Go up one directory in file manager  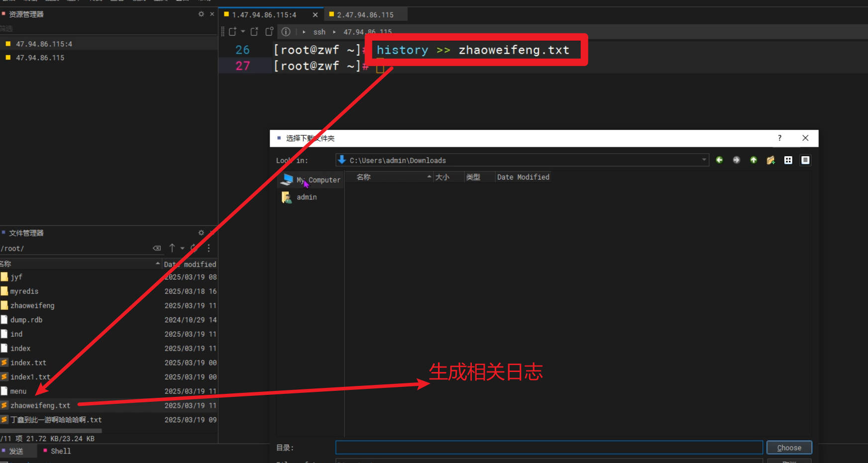click(x=172, y=248)
